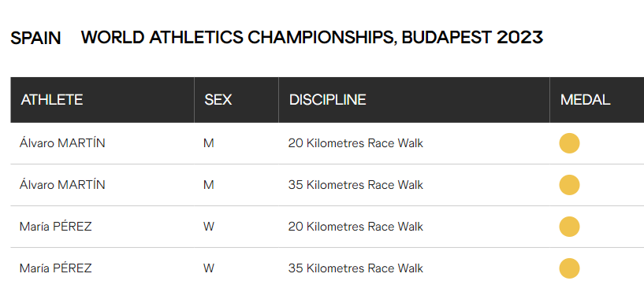Image resolution: width=644 pixels, height=292 pixels.
Task: Select men's 35 Kilometres Race Walk discipline
Action: click(356, 186)
